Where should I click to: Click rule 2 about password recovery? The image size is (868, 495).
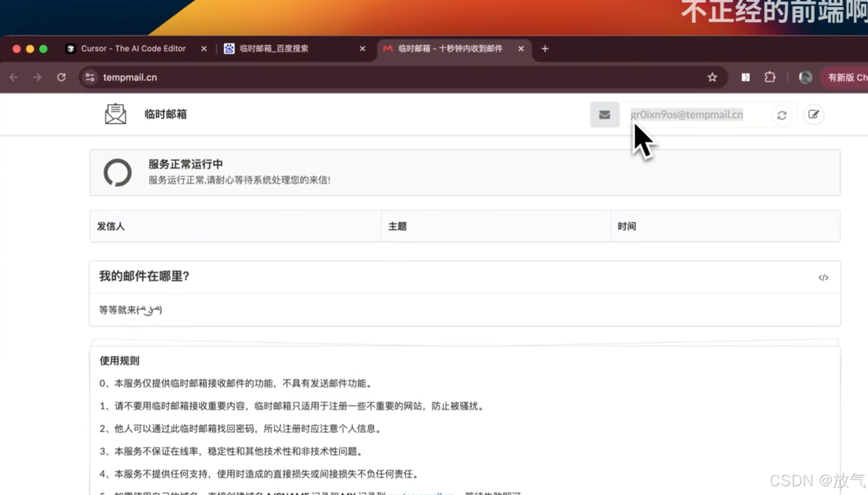coord(241,429)
